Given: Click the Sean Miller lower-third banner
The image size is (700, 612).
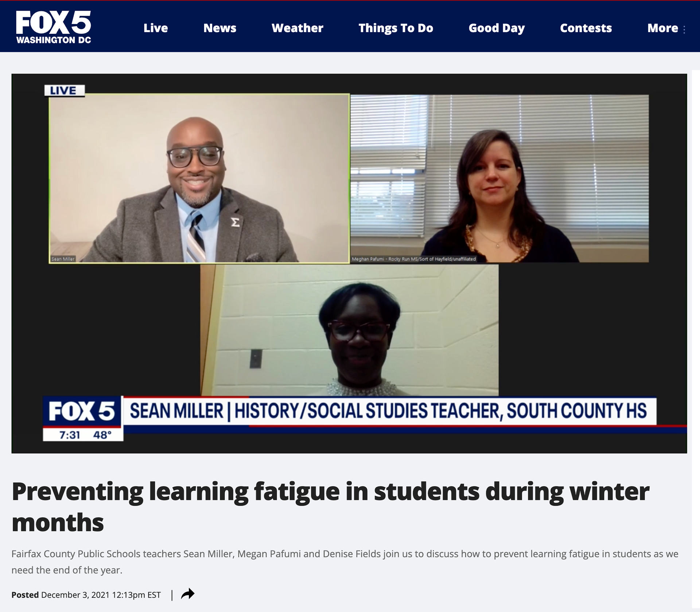Looking at the screenshot, I should tap(389, 411).
